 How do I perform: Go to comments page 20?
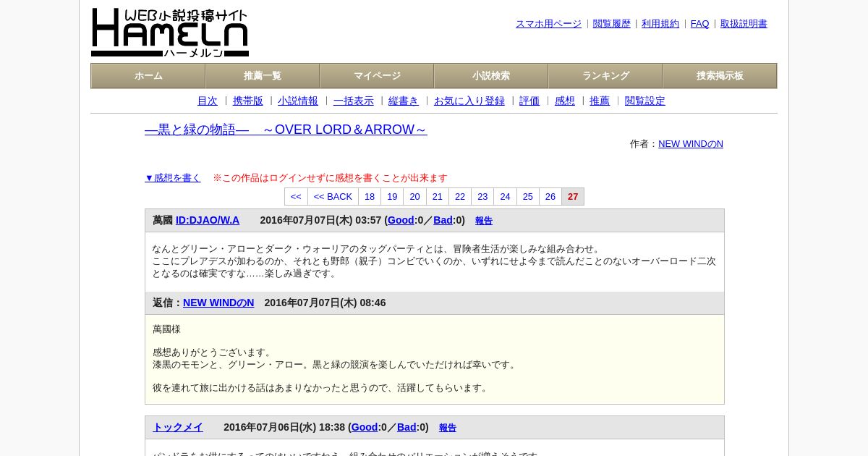click(x=414, y=197)
